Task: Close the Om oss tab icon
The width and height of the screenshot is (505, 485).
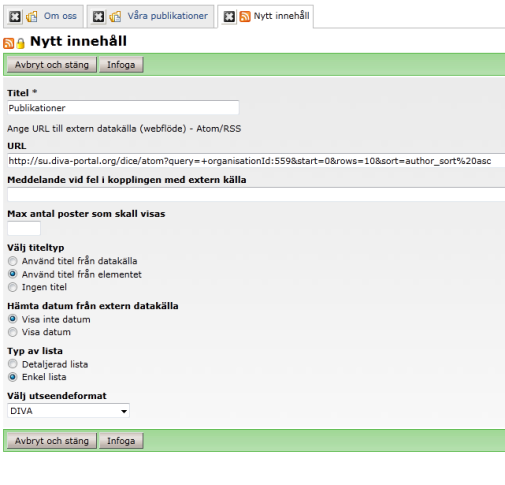Action: pyautogui.click(x=15, y=16)
